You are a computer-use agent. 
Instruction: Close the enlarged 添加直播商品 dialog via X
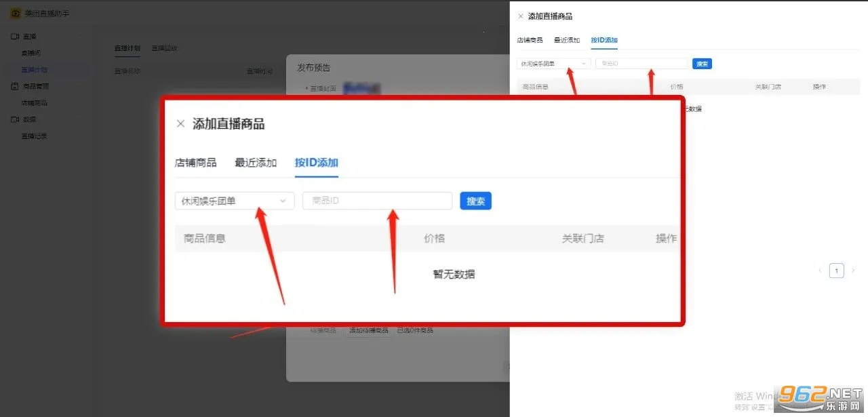pyautogui.click(x=180, y=123)
